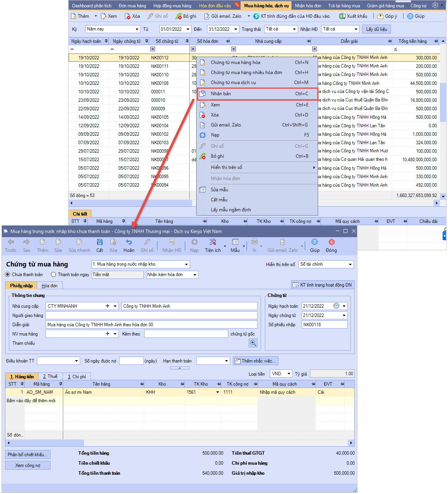Click Xuất khẩu export icon in top toolbar
This screenshot has height=494, width=448.
click(x=342, y=16)
